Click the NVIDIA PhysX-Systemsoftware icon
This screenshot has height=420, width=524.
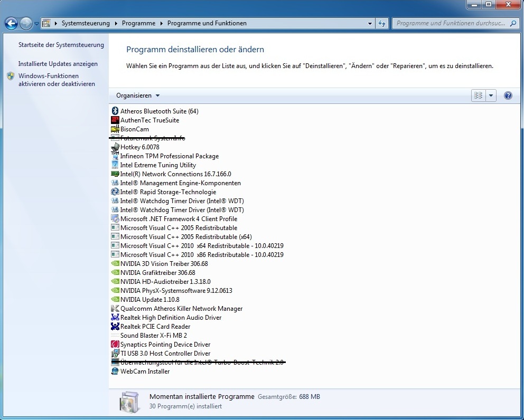coord(115,290)
